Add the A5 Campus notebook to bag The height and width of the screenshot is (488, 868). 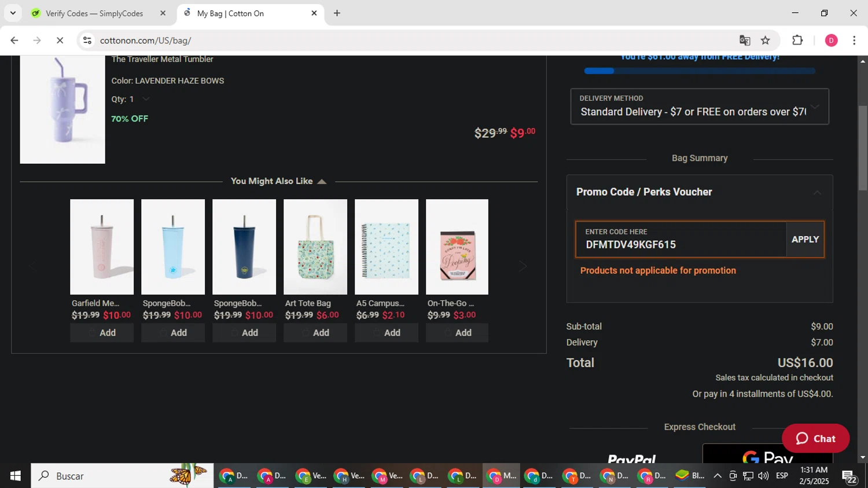click(x=387, y=333)
